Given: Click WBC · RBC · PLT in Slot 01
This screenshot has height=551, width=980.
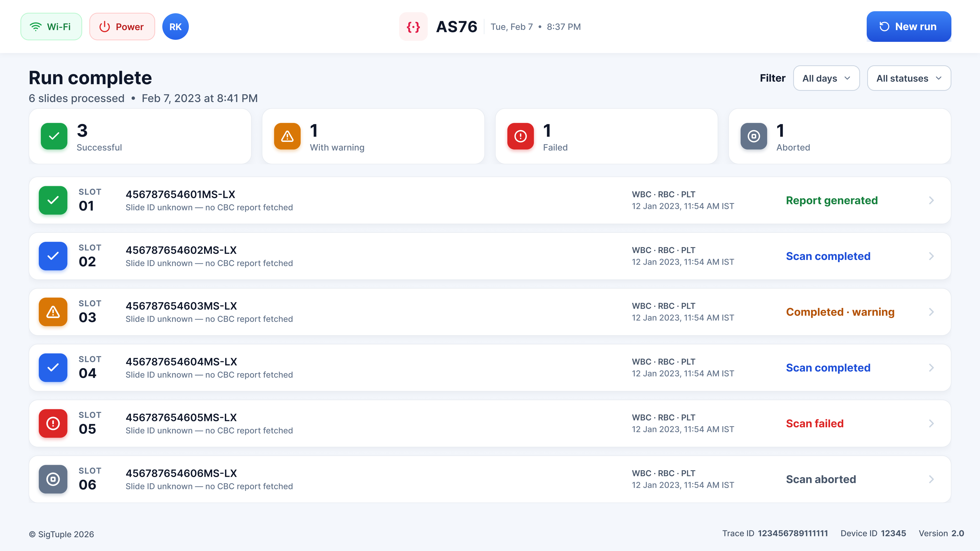Looking at the screenshot, I should (664, 194).
